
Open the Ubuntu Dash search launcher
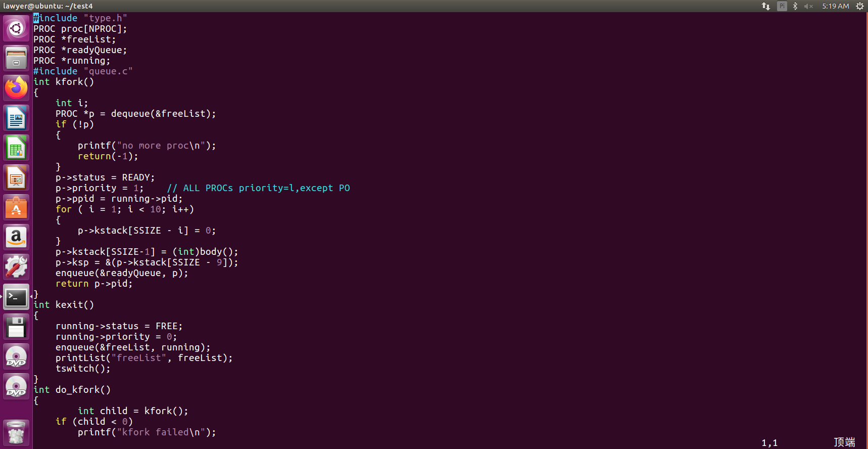16,28
